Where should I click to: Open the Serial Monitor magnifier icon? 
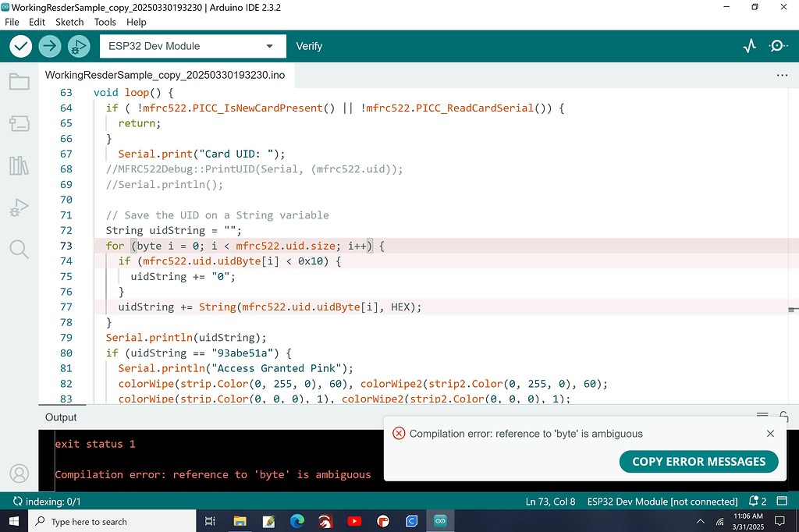coord(777,46)
